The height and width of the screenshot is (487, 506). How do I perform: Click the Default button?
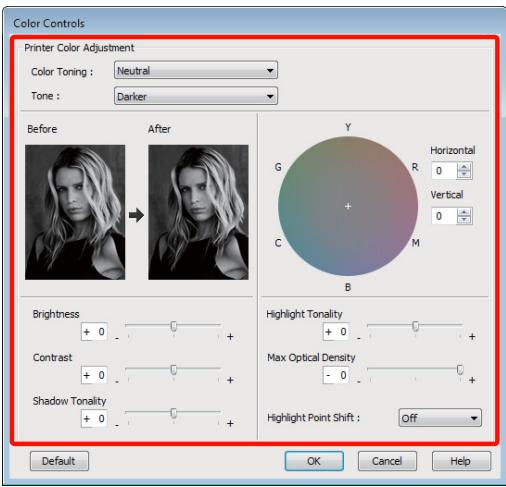coord(59,461)
